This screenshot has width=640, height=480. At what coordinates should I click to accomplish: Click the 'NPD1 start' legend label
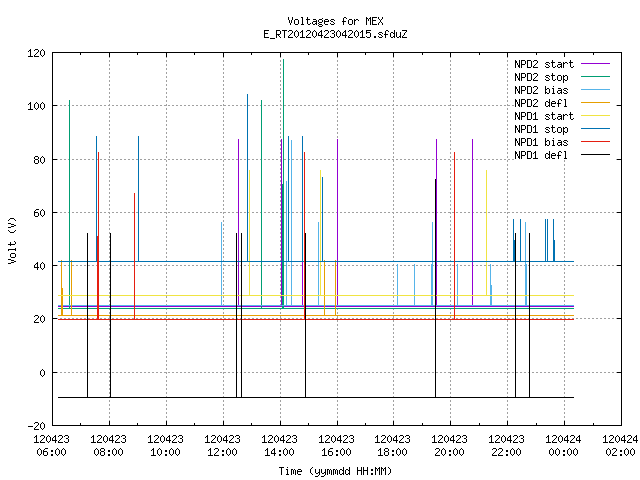[x=544, y=116]
